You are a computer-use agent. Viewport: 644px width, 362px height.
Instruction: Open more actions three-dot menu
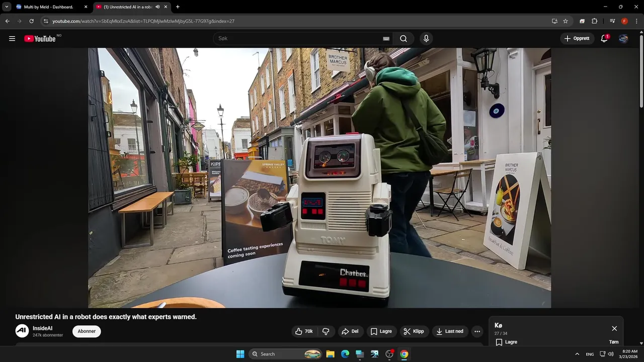tap(477, 331)
